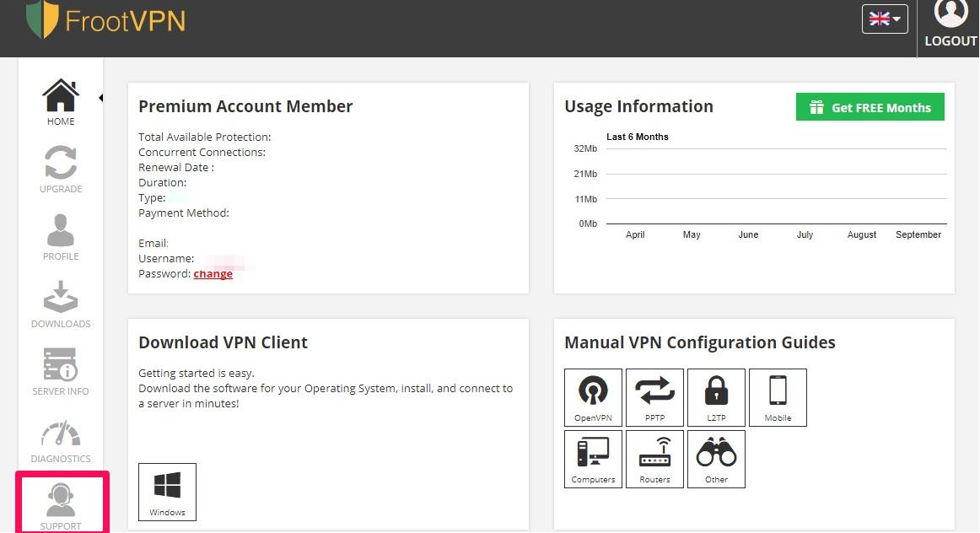Click the 'Getting started is easy.' text
The image size is (980, 533).
197,373
